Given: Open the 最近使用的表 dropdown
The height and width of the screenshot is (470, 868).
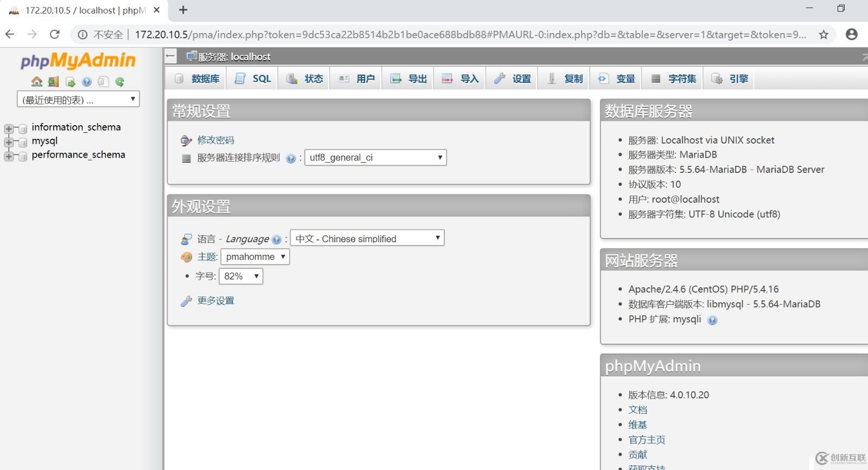Looking at the screenshot, I should click(x=78, y=99).
